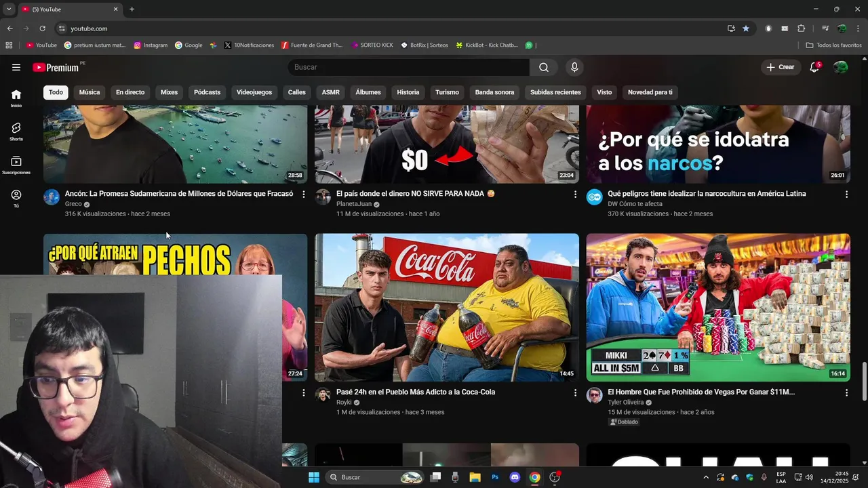Open Discord from the taskbar

pos(515,477)
